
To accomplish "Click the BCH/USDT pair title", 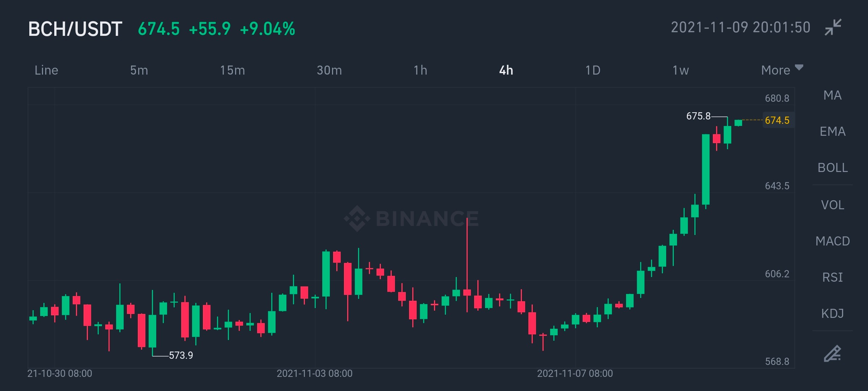I will (75, 29).
